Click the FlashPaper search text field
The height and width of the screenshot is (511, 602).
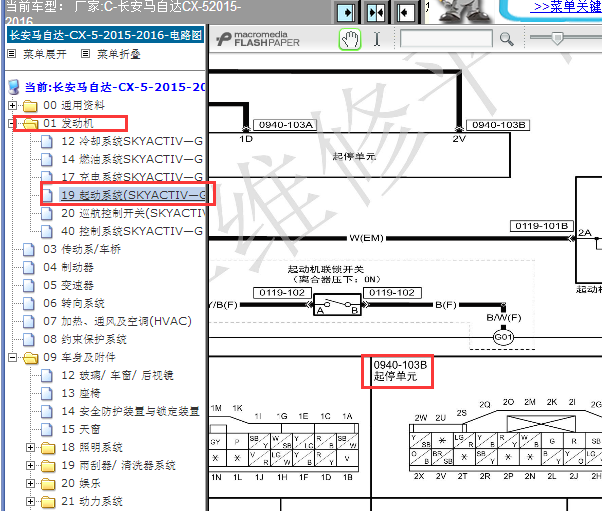point(446,38)
